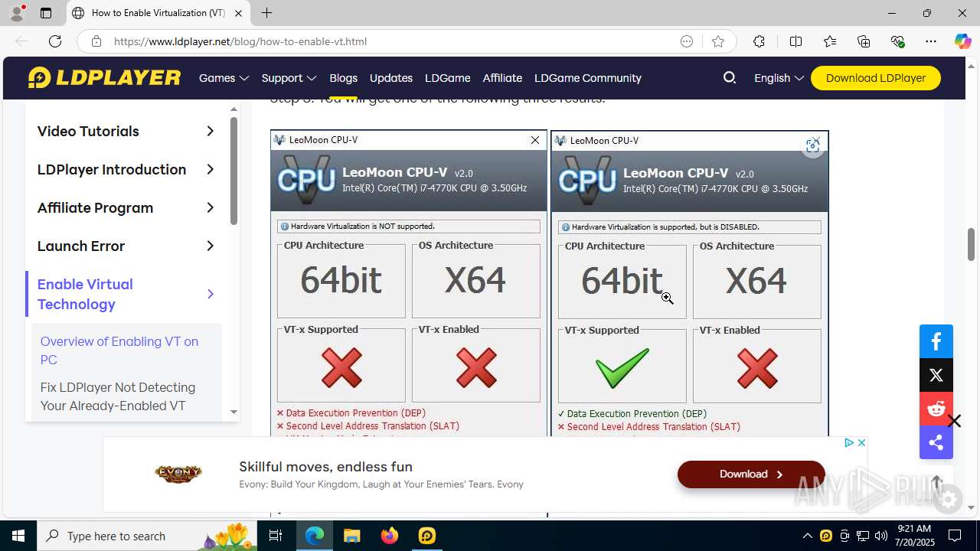Image resolution: width=980 pixels, height=551 pixels.
Task: Open the Edge profile icon
Action: (17, 13)
